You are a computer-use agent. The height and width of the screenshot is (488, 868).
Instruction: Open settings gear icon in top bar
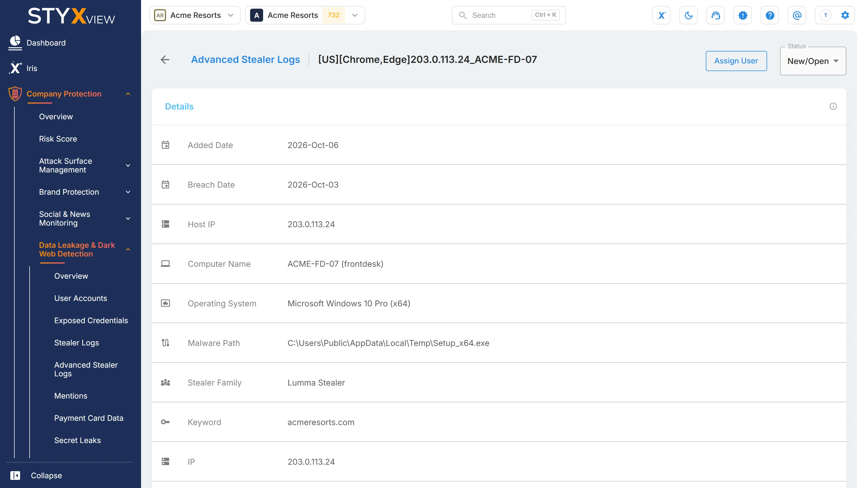[x=845, y=15]
